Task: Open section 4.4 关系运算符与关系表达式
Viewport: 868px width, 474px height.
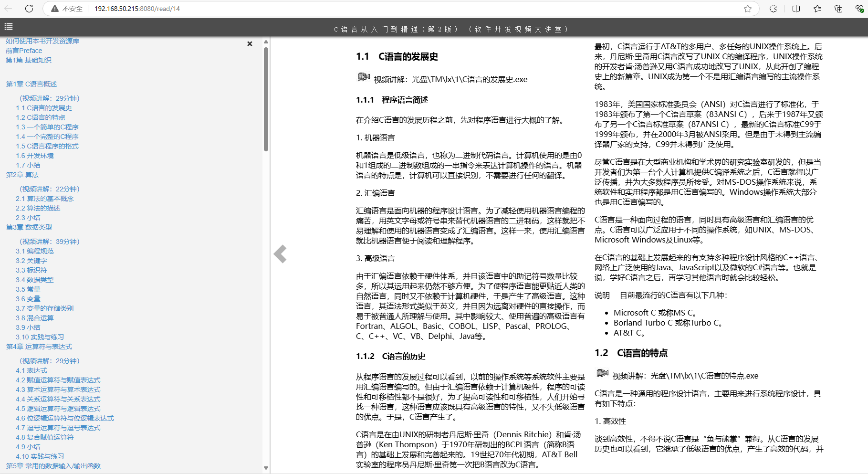Action: [58, 399]
